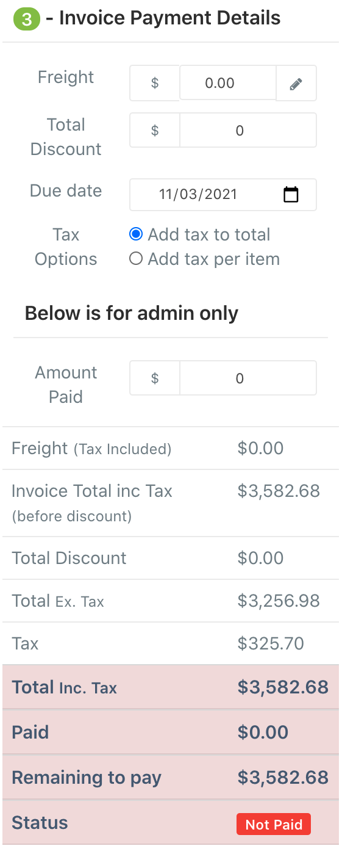Click the Total Ex. Tax value $3,256.98
This screenshot has width=356, height=868.
pyautogui.click(x=279, y=601)
